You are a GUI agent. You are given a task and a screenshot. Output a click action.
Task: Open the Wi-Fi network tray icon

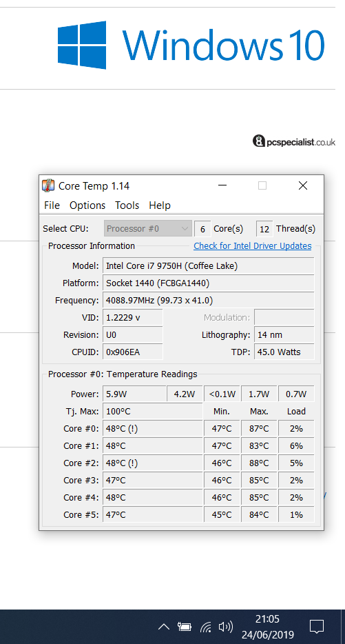click(205, 627)
